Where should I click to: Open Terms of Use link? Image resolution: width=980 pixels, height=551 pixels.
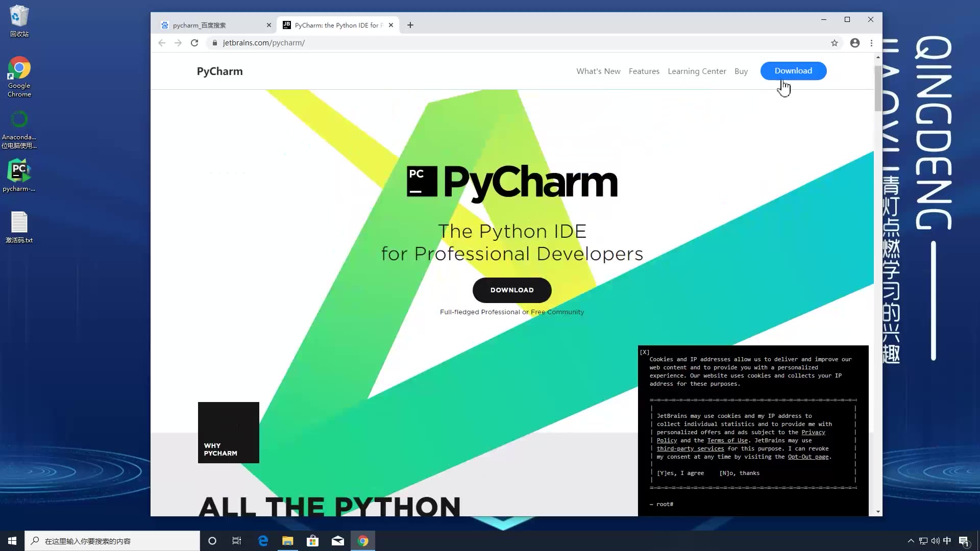point(727,440)
